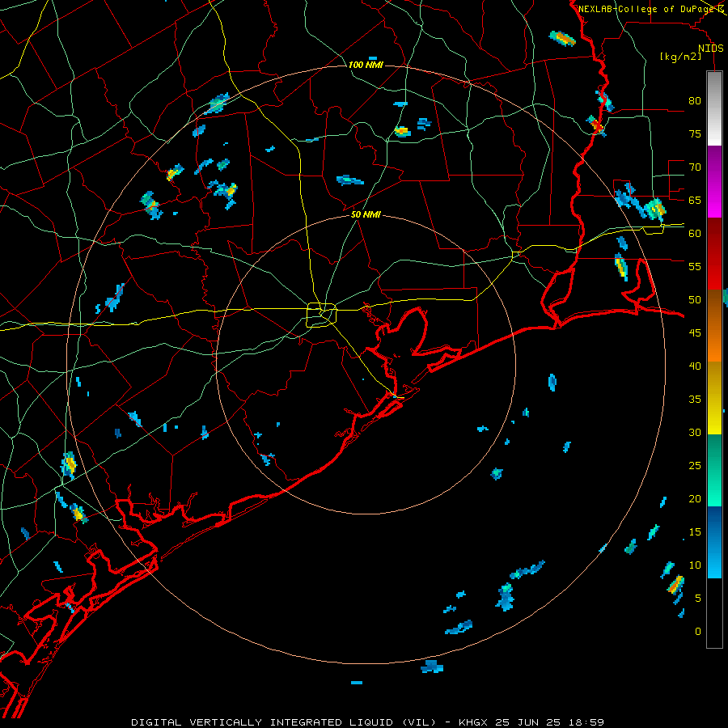Click the color scale value 75
Image resolution: width=728 pixels, height=728 pixels.
695,133
